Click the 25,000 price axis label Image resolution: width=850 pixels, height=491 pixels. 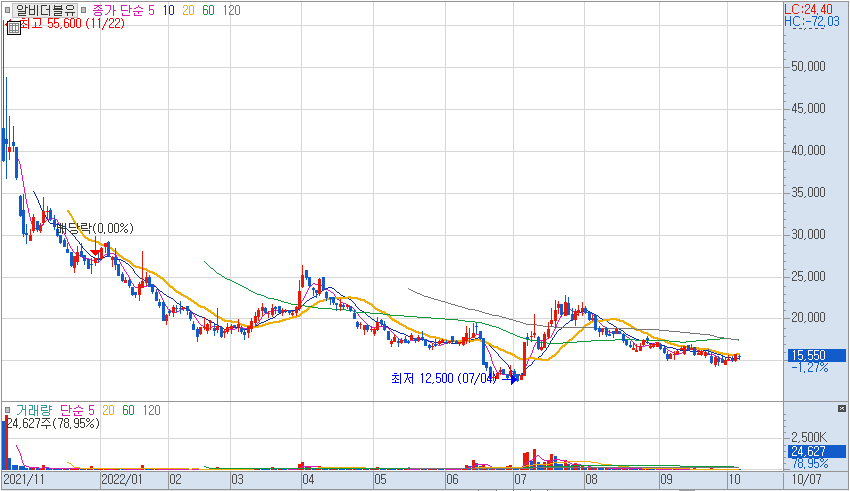[808, 276]
